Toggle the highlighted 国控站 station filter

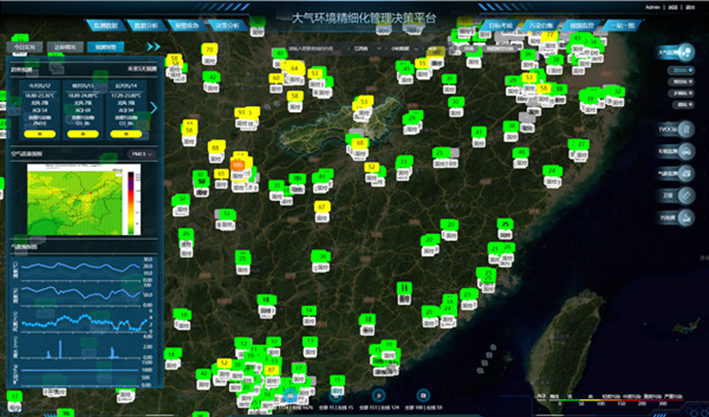682,71
